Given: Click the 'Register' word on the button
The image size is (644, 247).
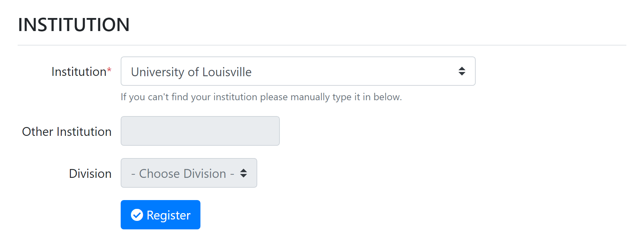Looking at the screenshot, I should [168, 215].
